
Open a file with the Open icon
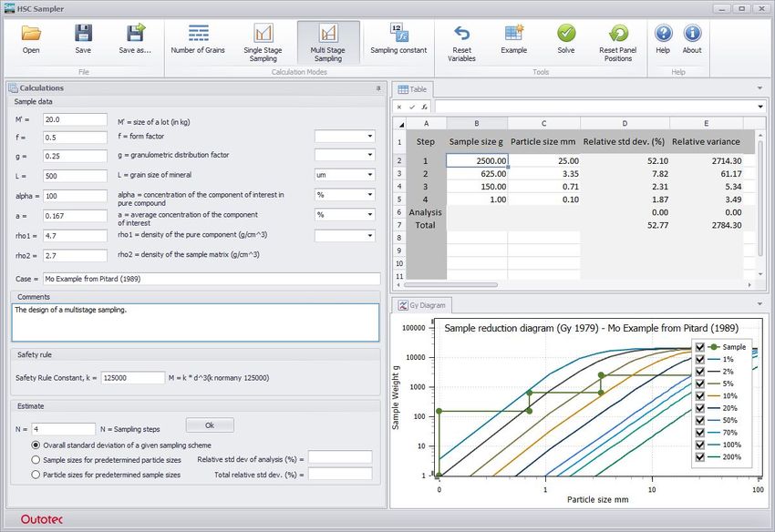tap(31, 39)
